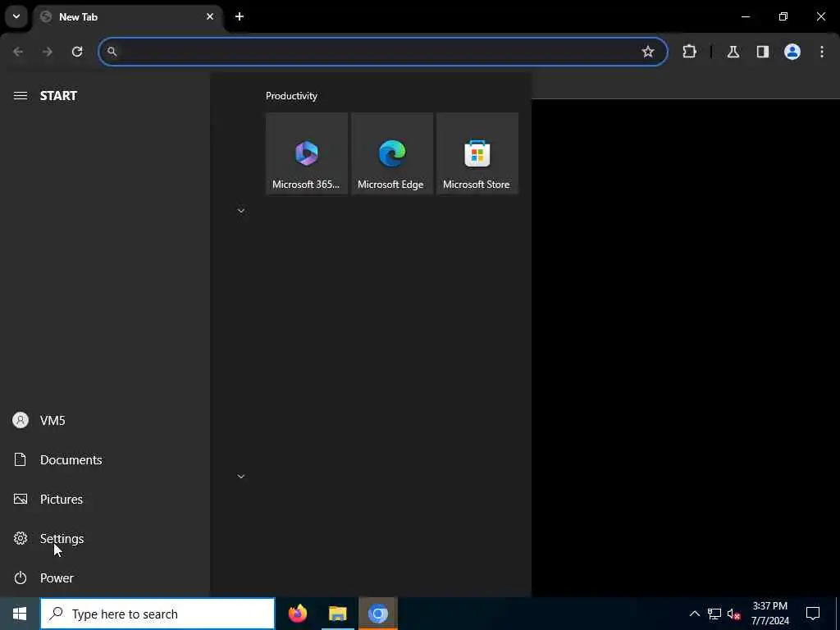The image size is (840, 630).
Task: Launch Microsoft Edge from Productivity tiles
Action: pyautogui.click(x=392, y=153)
